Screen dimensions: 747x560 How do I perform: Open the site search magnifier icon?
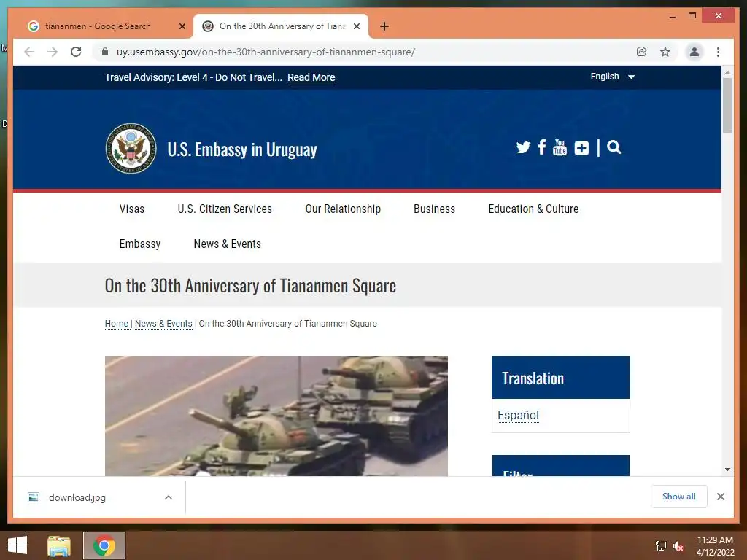(x=614, y=147)
